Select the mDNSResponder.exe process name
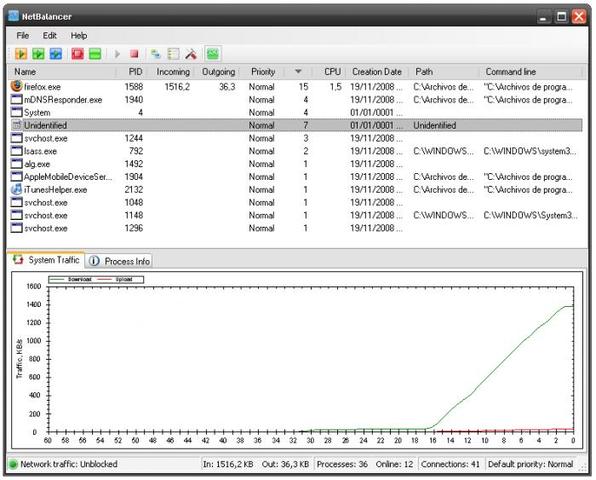The image size is (596, 480). tap(63, 100)
